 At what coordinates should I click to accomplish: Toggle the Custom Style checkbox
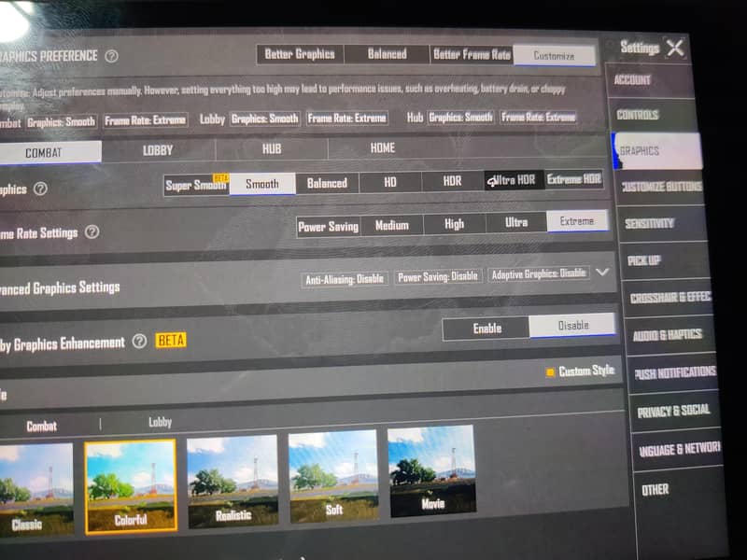coord(550,371)
